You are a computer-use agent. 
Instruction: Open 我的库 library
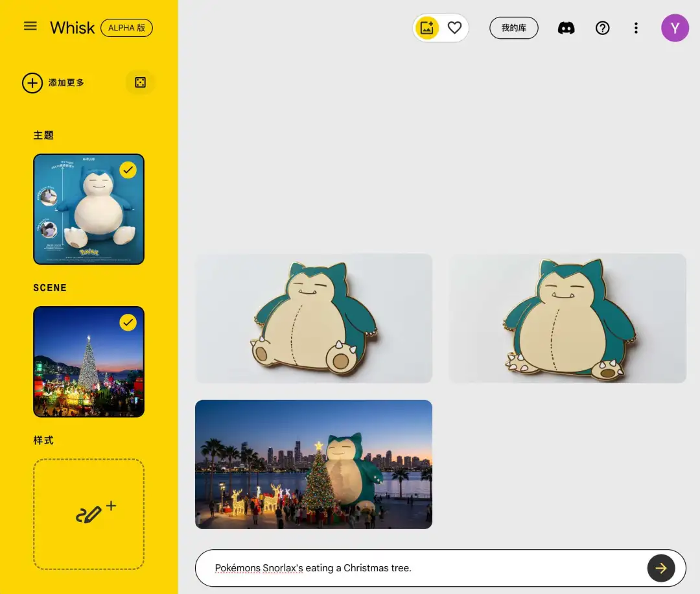click(x=514, y=28)
